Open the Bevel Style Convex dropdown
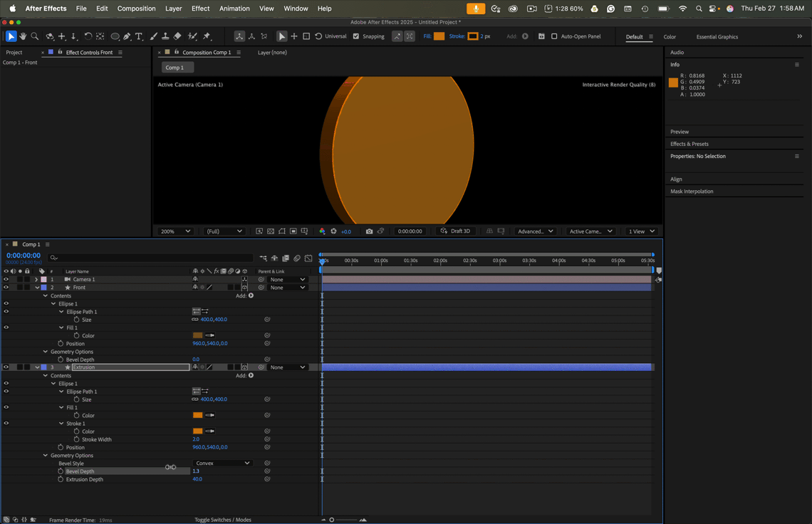The height and width of the screenshot is (524, 812). point(224,463)
